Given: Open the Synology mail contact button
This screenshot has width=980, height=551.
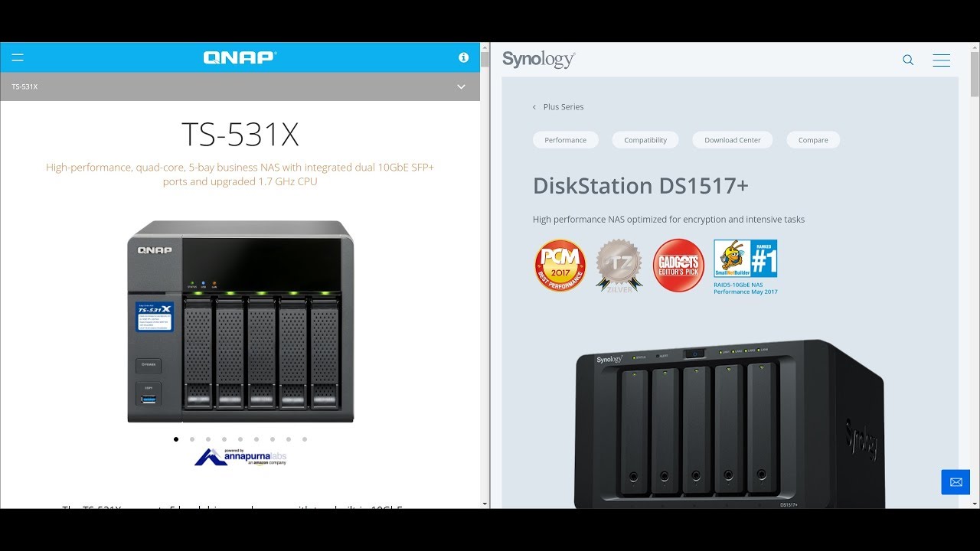Looking at the screenshot, I should click(x=955, y=482).
